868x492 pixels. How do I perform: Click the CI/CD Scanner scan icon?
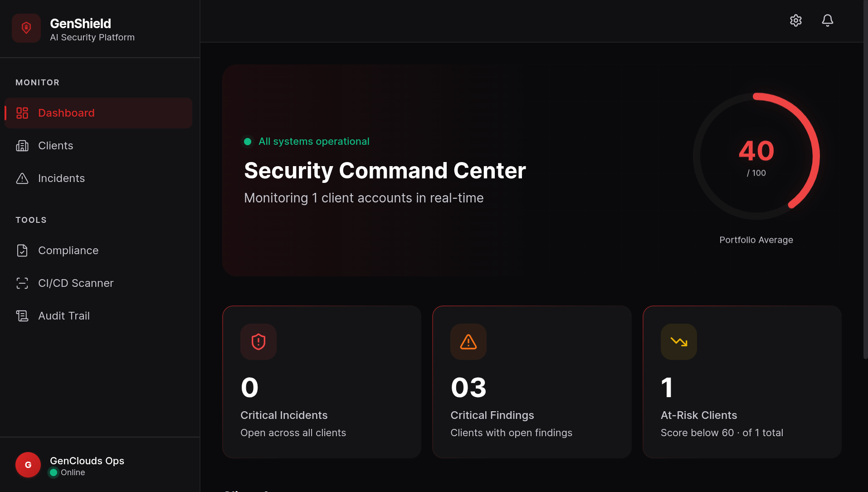coord(22,283)
